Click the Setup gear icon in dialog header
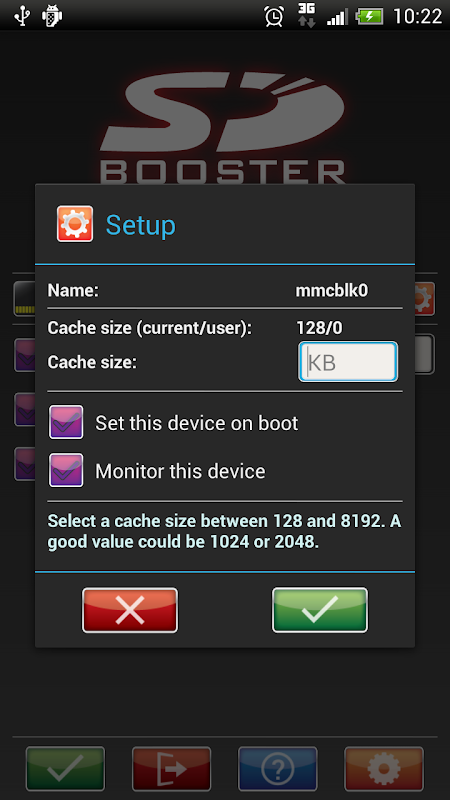Image resolution: width=450 pixels, height=800 pixels. [75, 223]
